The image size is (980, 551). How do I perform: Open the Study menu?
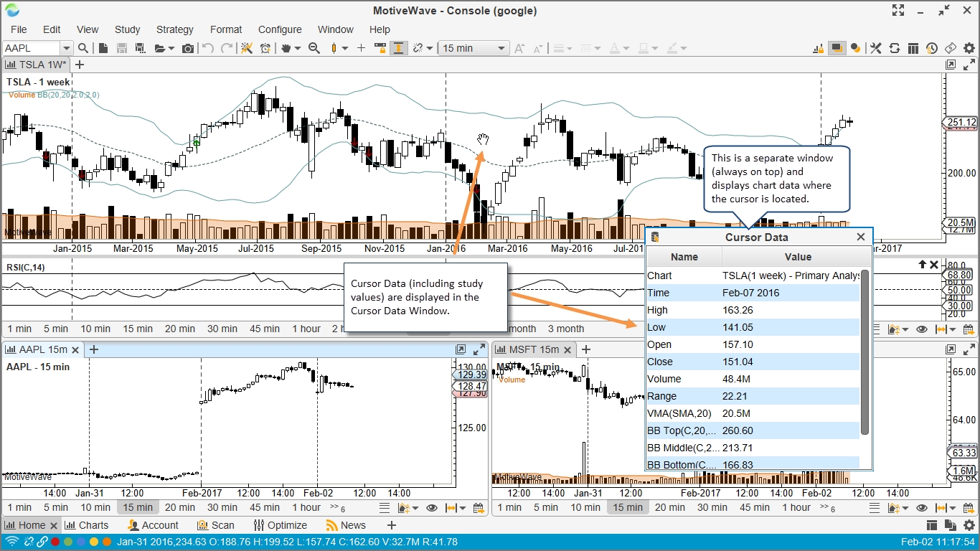[127, 29]
